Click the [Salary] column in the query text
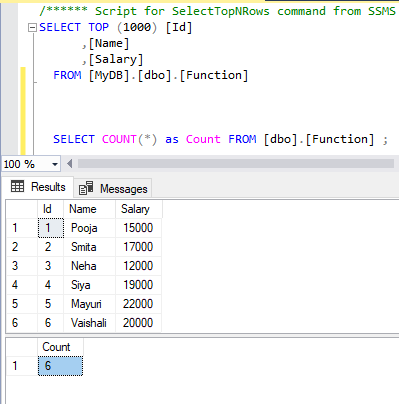This screenshot has height=404, width=399. point(116,59)
